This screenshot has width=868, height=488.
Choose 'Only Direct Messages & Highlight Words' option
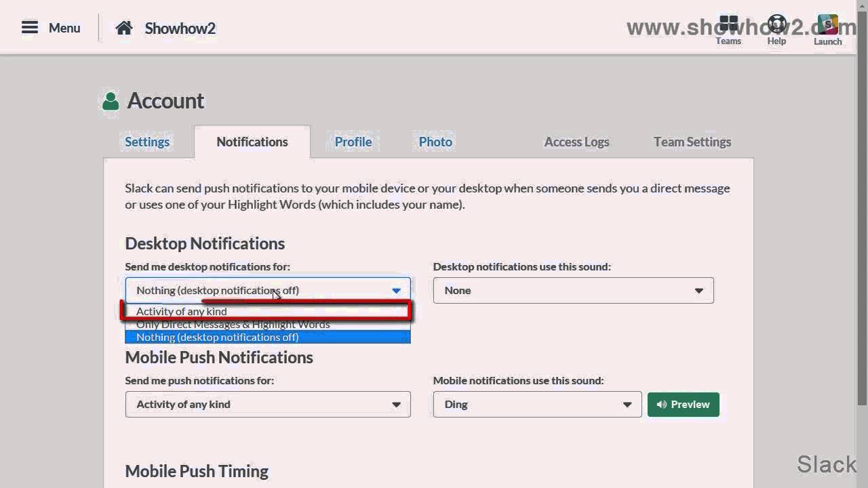(x=268, y=324)
